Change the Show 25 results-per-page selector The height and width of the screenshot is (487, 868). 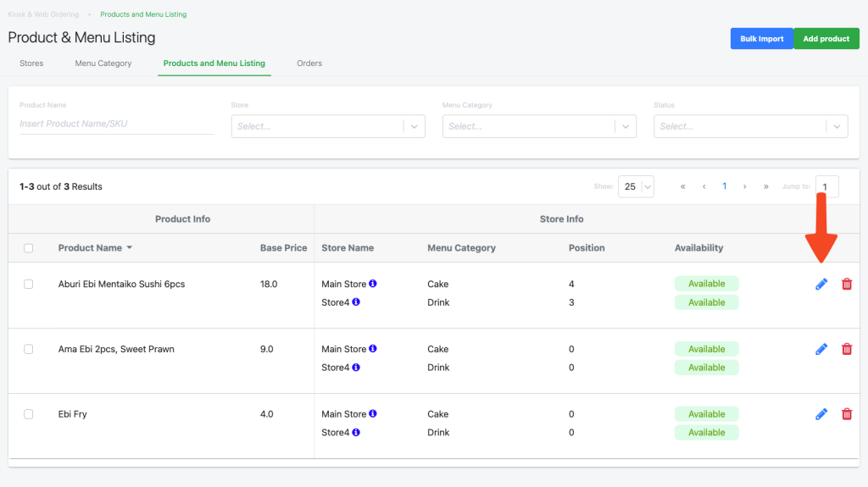coord(636,186)
